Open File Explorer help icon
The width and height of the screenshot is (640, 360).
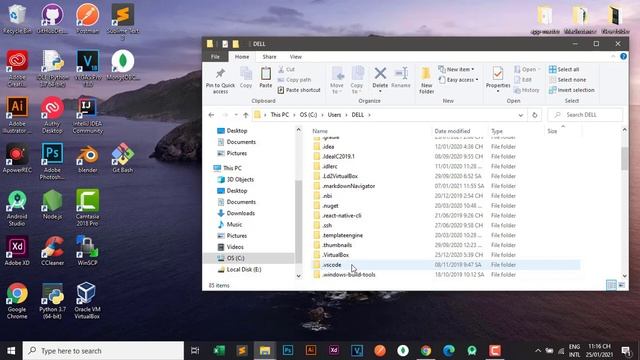click(623, 56)
